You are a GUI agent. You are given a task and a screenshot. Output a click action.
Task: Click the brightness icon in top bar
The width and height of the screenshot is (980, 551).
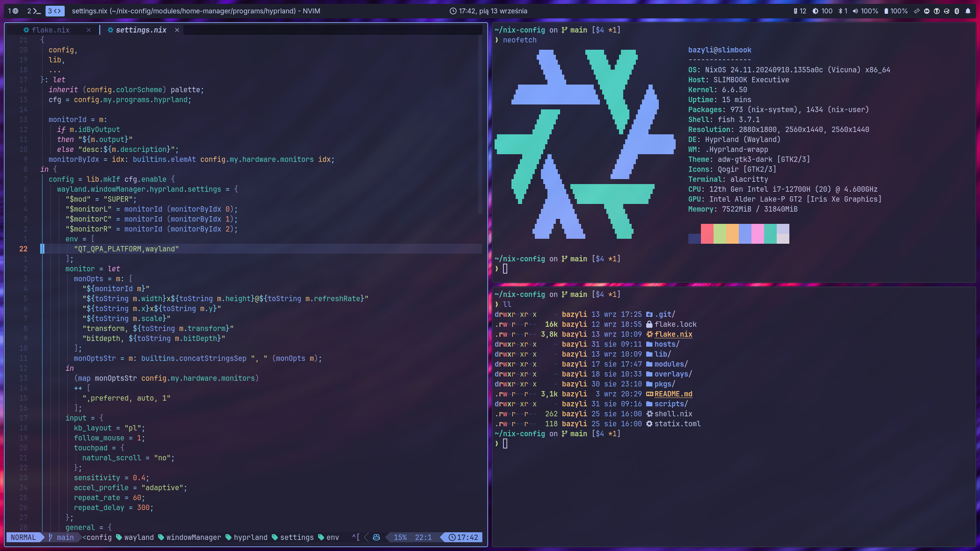tap(815, 11)
